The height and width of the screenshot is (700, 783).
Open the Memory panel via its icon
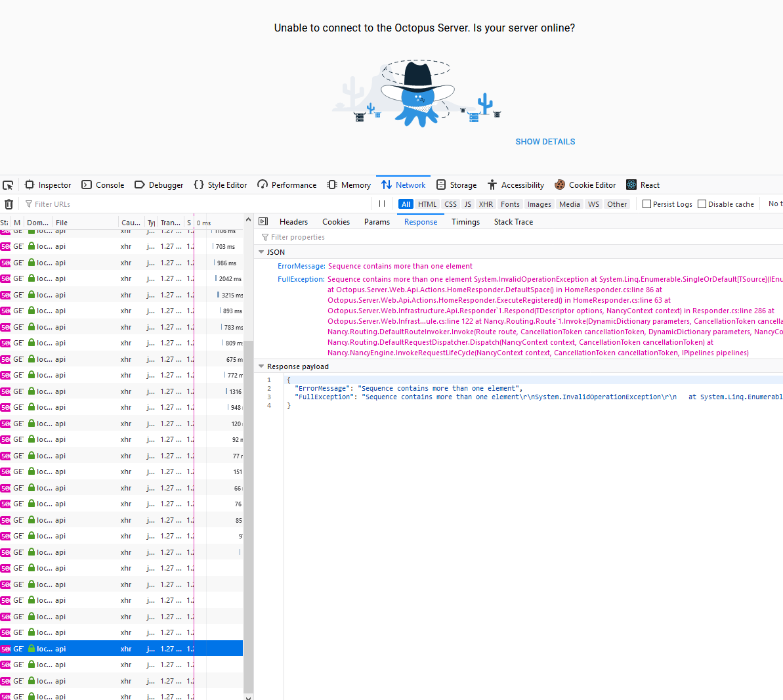pos(333,185)
